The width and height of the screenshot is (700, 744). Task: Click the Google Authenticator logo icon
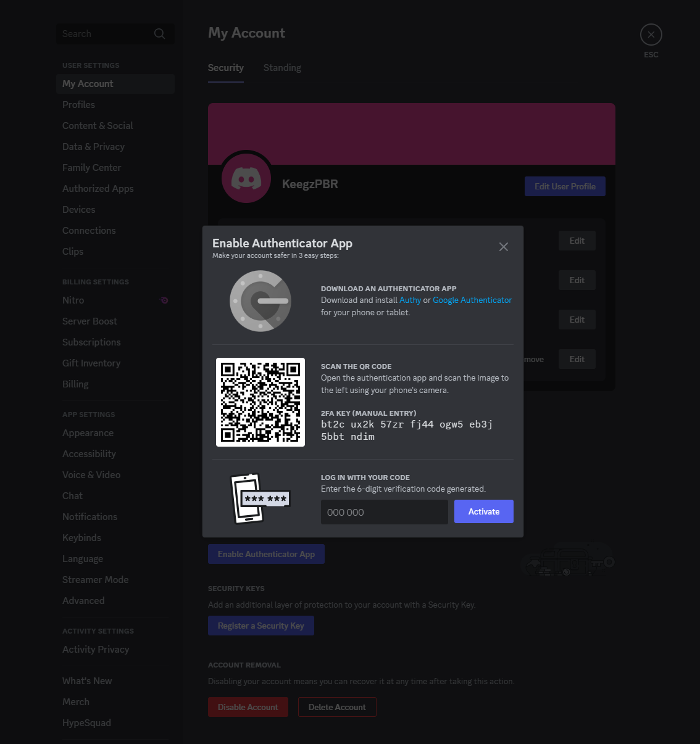[x=260, y=301]
